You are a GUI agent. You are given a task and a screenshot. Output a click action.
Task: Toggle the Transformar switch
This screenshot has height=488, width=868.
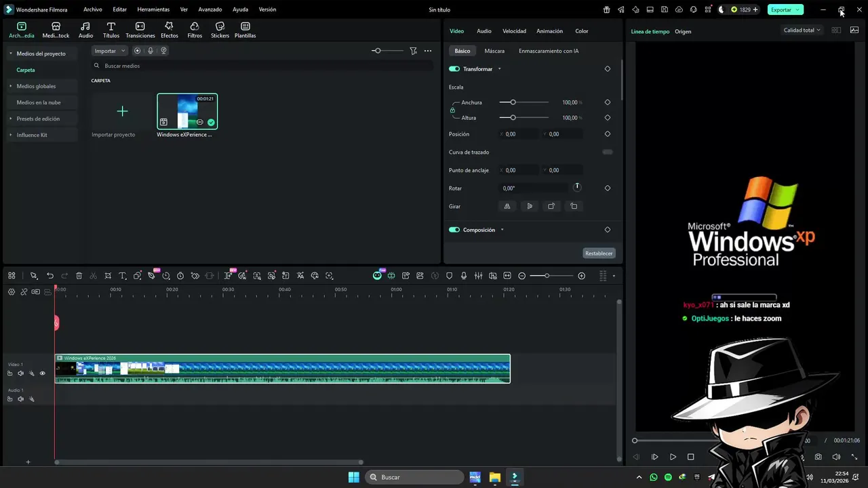pyautogui.click(x=454, y=69)
